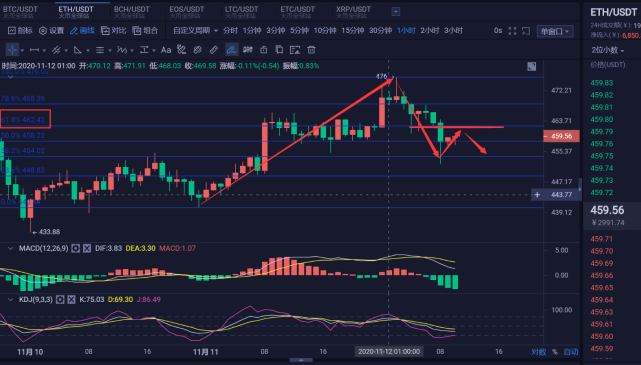
Task: Open the 2位小数 decimal precision dropdown
Action: tap(608, 50)
